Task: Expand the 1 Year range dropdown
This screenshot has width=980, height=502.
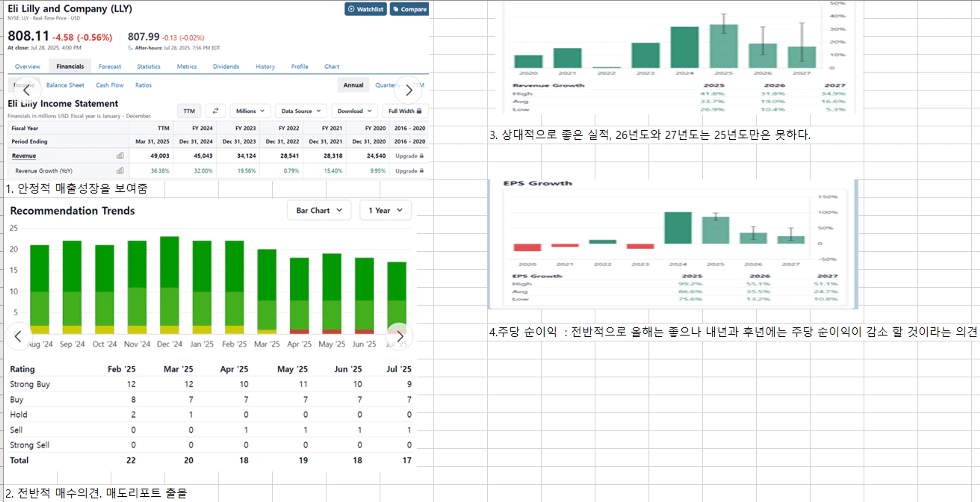Action: point(385,210)
